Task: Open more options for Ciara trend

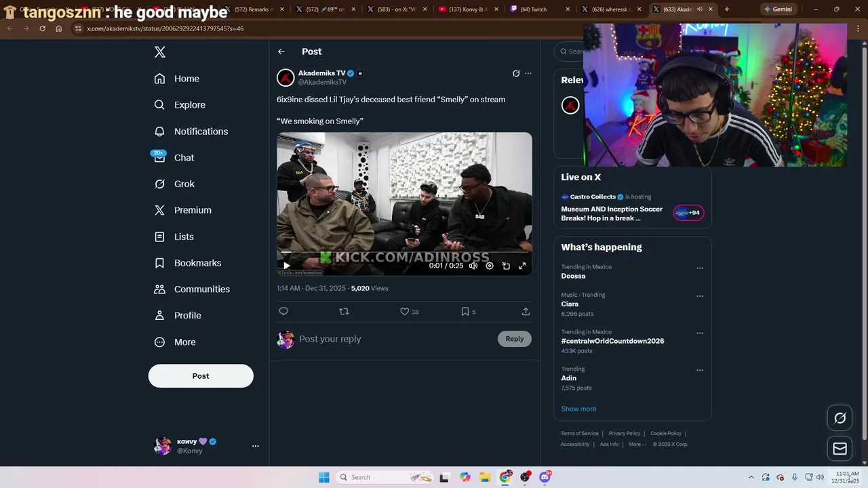Action: (x=700, y=296)
